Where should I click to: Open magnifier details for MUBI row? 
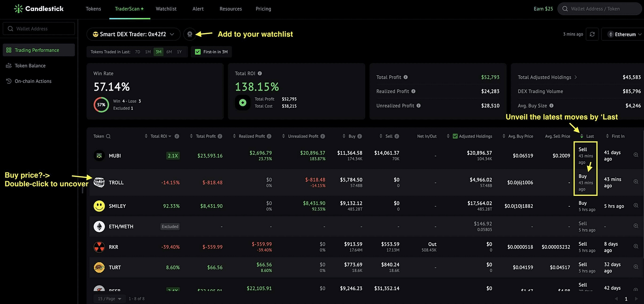[636, 155]
